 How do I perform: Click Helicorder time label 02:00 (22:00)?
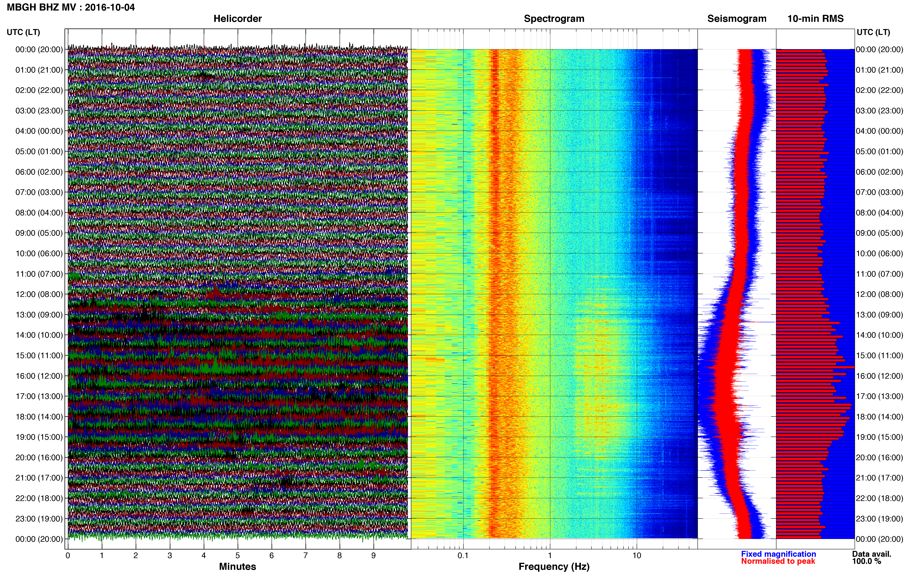pos(39,90)
